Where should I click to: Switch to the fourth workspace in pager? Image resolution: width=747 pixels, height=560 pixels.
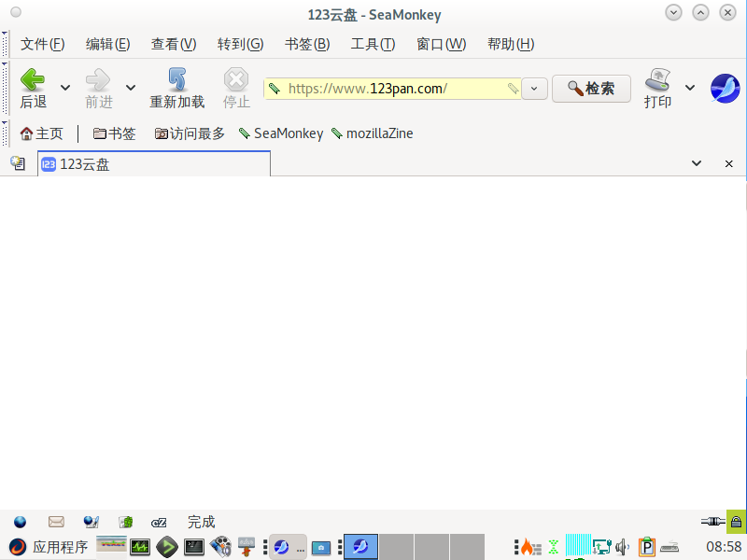point(468,547)
